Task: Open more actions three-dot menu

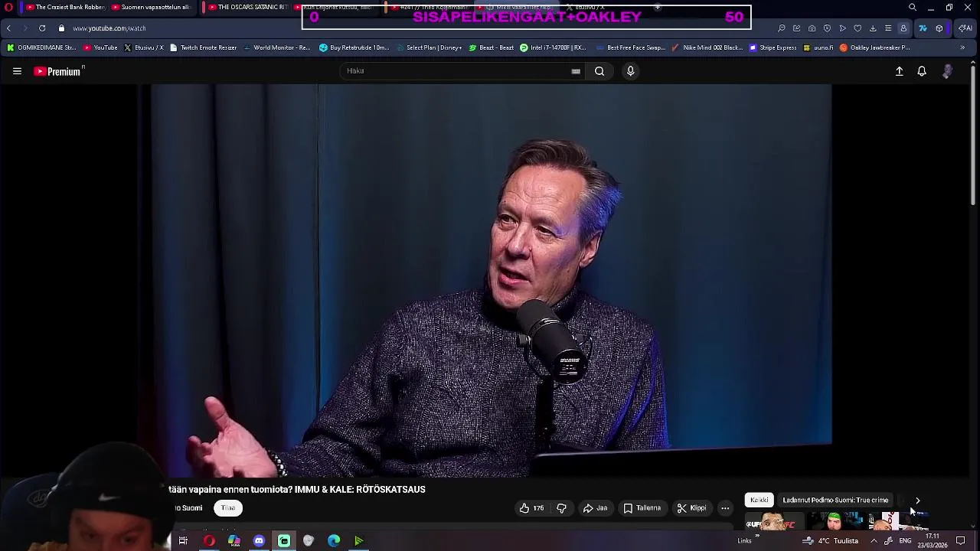Action: coord(725,508)
